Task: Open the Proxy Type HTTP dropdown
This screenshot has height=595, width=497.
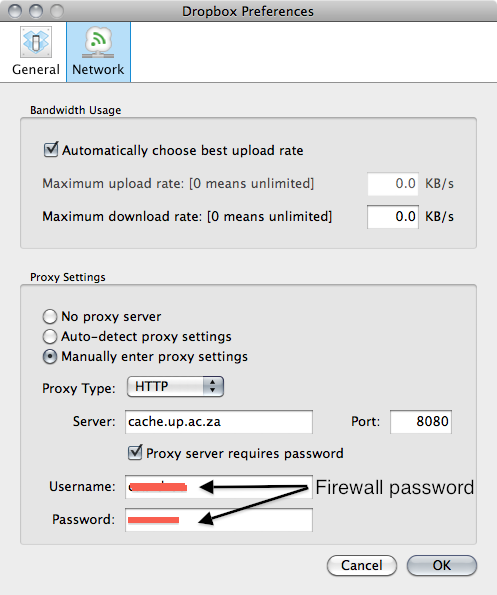Action: click(x=175, y=387)
